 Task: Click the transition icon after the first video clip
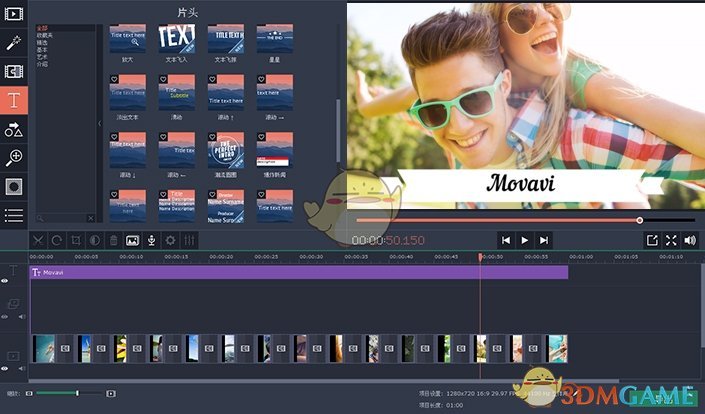point(66,348)
